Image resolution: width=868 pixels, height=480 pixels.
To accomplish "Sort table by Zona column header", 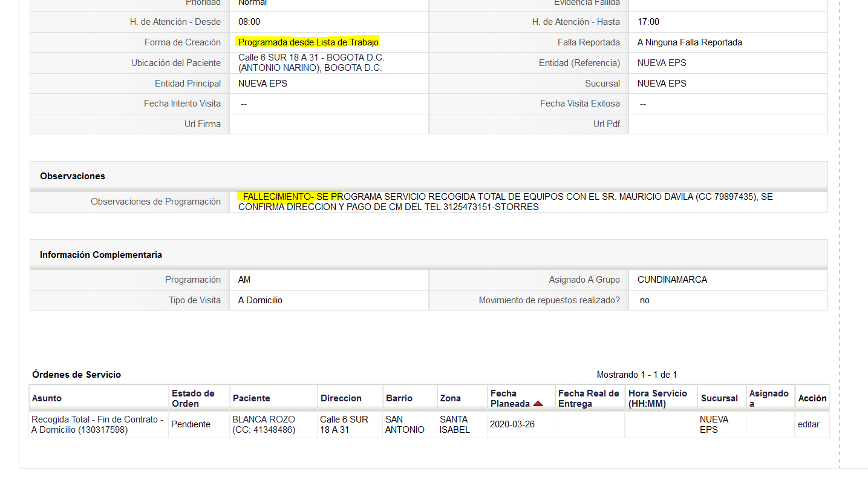I will 451,398.
